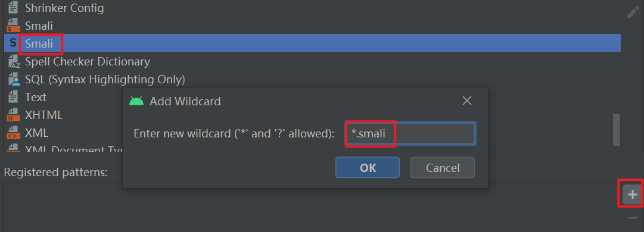Click the pencil edit icon

pyautogui.click(x=633, y=12)
